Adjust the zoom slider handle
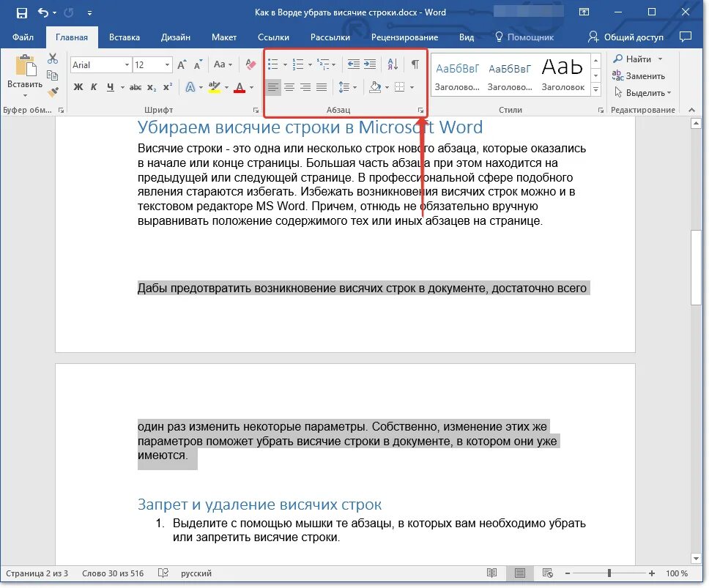 tap(609, 573)
